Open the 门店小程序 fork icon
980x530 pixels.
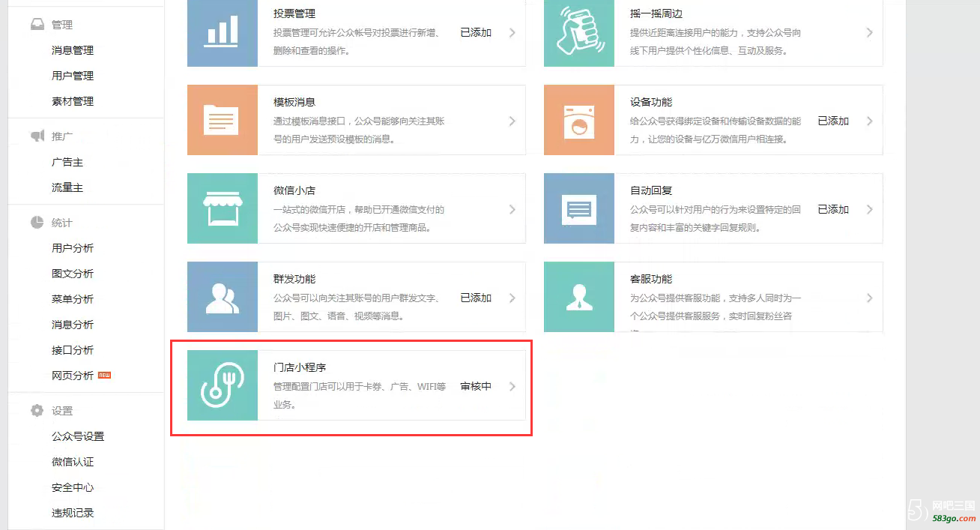[223, 385]
